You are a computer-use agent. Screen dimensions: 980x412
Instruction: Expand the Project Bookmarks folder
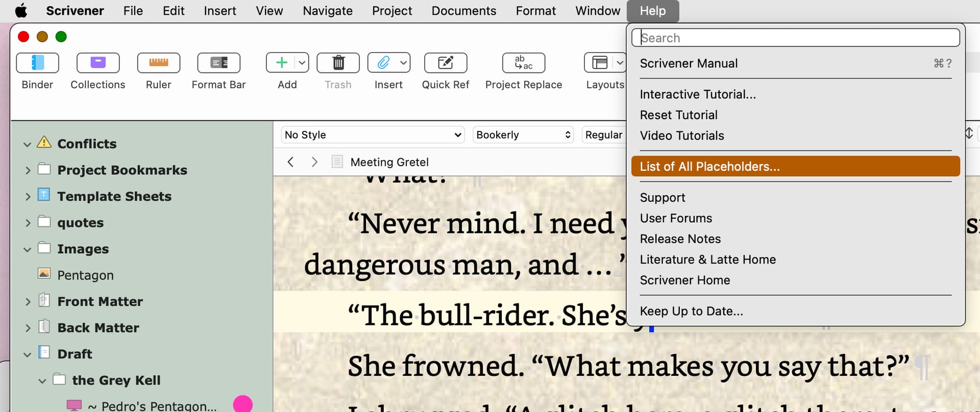pyautogui.click(x=28, y=170)
